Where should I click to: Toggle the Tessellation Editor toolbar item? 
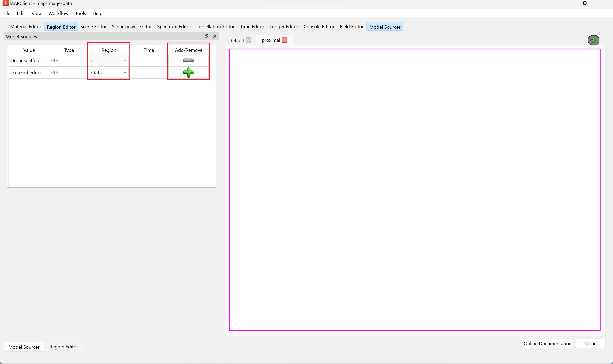[216, 26]
